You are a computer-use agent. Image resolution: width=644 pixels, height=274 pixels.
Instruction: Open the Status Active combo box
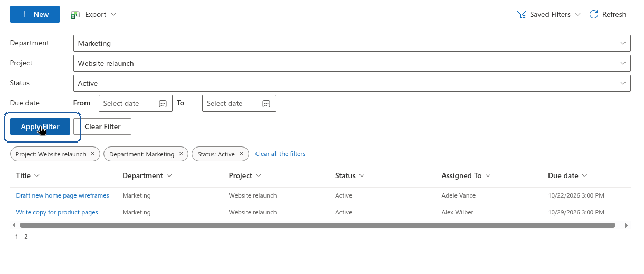352,83
